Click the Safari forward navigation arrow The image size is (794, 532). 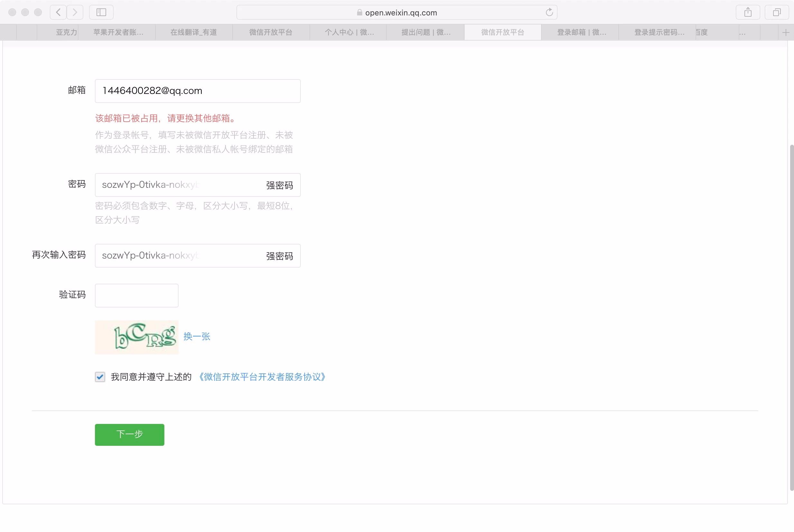click(x=75, y=13)
